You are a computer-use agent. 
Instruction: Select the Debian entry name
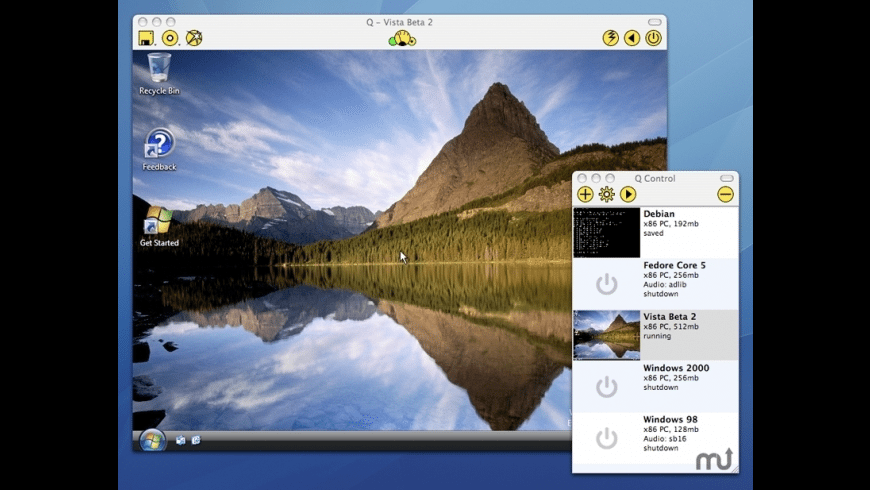tap(659, 214)
